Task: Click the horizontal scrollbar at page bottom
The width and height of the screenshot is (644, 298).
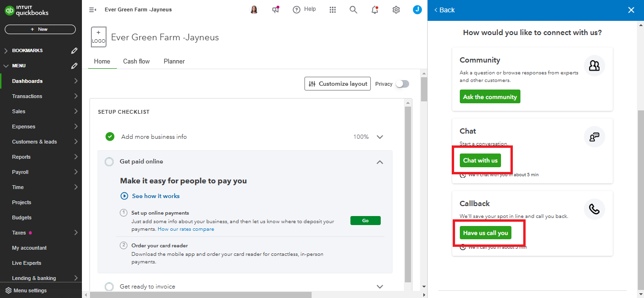Action: point(200,295)
